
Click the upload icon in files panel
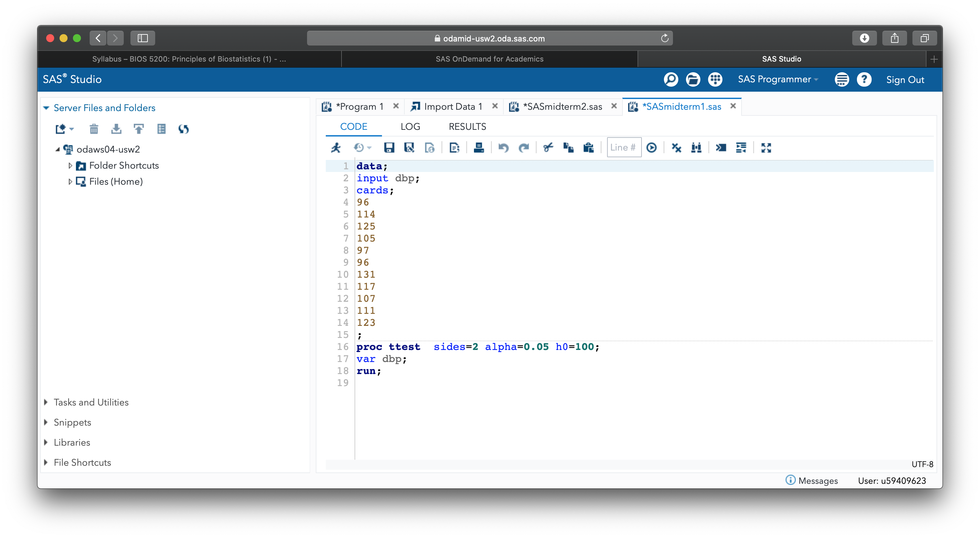click(x=138, y=129)
